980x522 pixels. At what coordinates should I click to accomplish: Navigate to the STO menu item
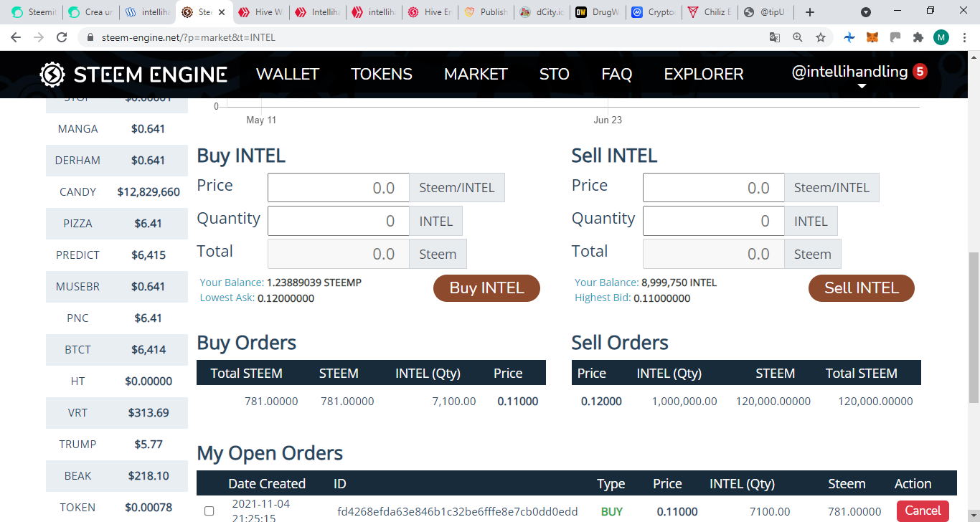point(555,74)
